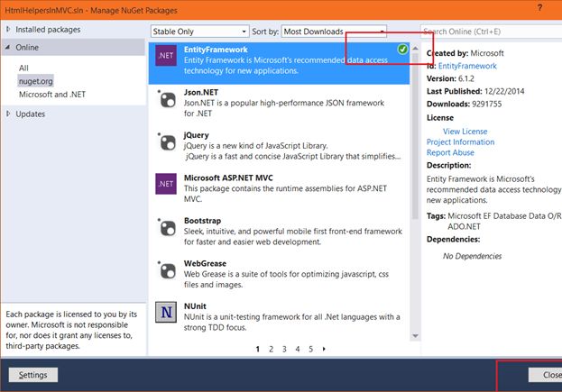Click the No Dependencies text
This screenshot has height=392, width=562.
(472, 256)
